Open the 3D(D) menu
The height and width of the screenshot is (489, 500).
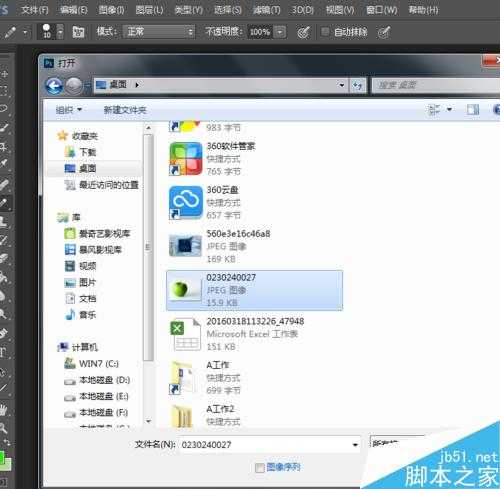(303, 10)
